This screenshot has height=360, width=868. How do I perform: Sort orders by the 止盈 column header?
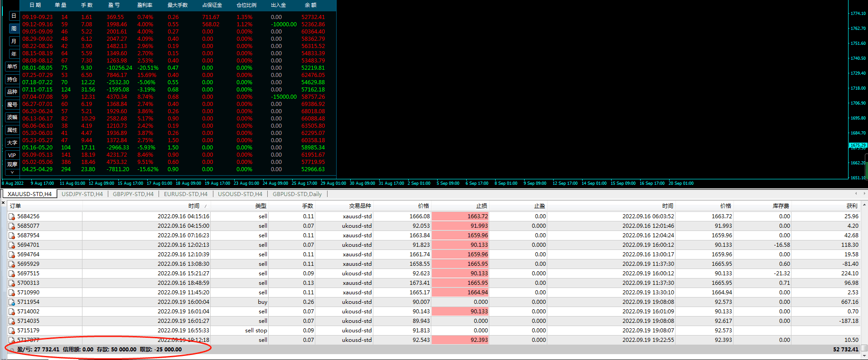coord(518,206)
